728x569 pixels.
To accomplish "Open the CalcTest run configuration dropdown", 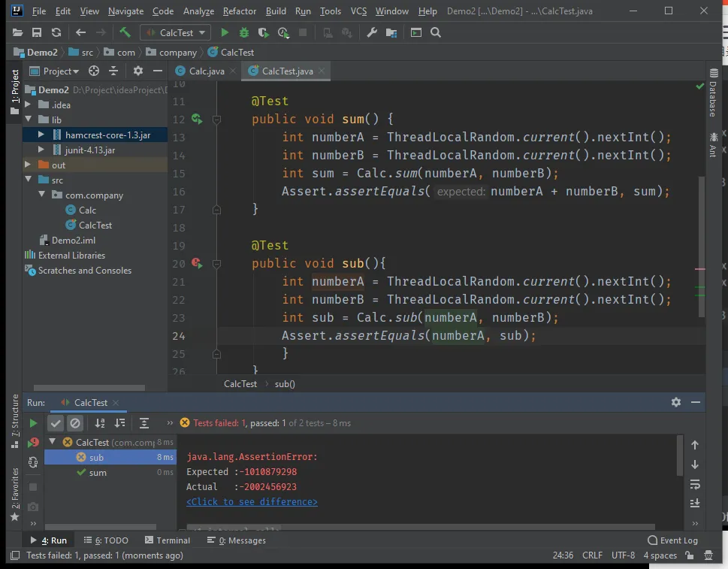I will pyautogui.click(x=175, y=32).
